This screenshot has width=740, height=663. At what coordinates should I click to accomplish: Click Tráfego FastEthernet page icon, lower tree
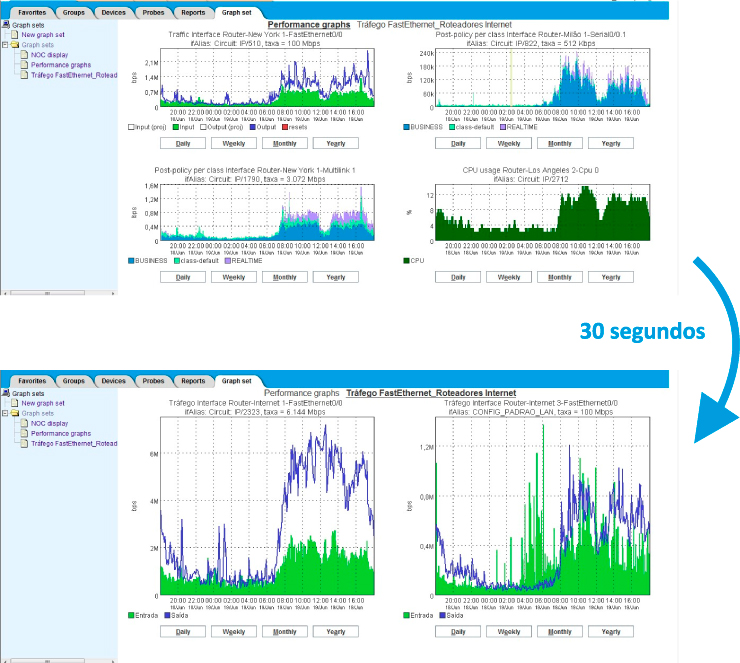click(x=25, y=444)
